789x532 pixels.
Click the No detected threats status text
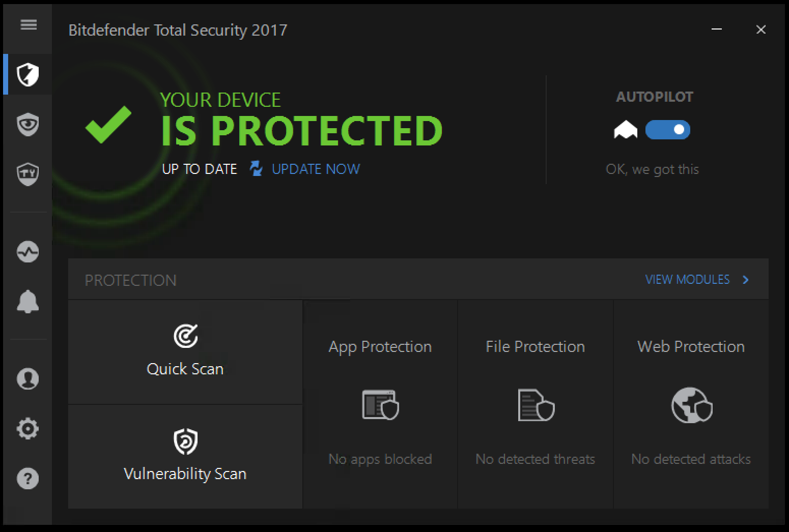click(535, 458)
